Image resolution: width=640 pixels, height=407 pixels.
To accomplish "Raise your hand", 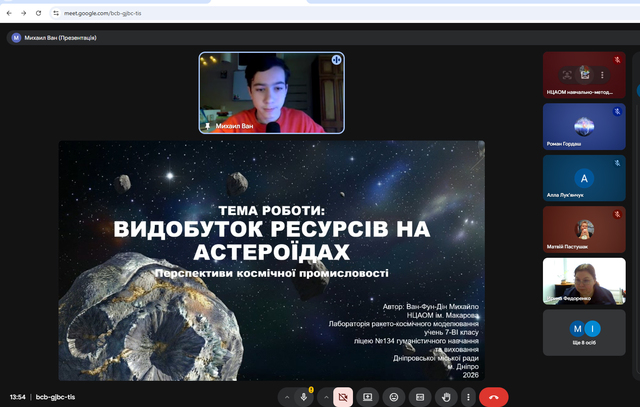I will tap(445, 396).
